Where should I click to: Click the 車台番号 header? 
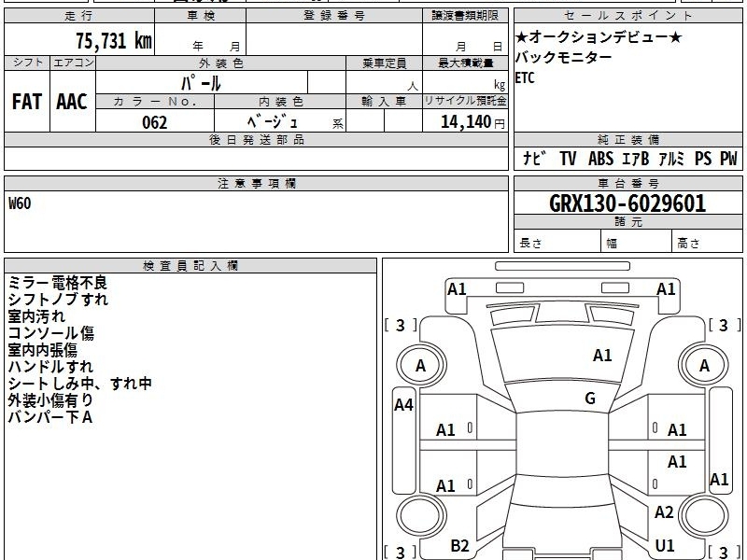pos(627,183)
